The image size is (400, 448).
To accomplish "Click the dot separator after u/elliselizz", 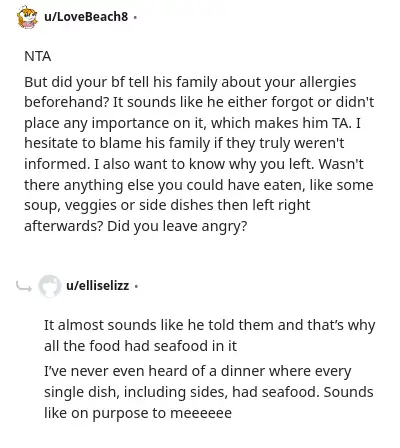I will point(136,286).
